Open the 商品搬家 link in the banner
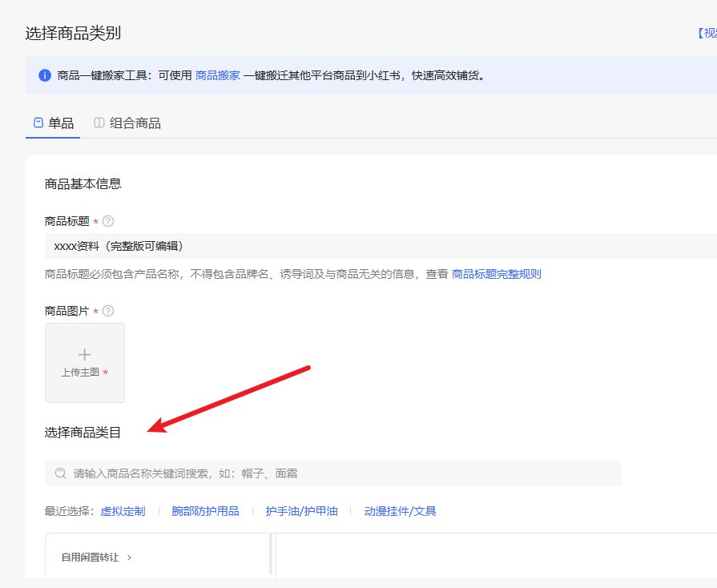Screen dimensions: 717x588 point(217,76)
